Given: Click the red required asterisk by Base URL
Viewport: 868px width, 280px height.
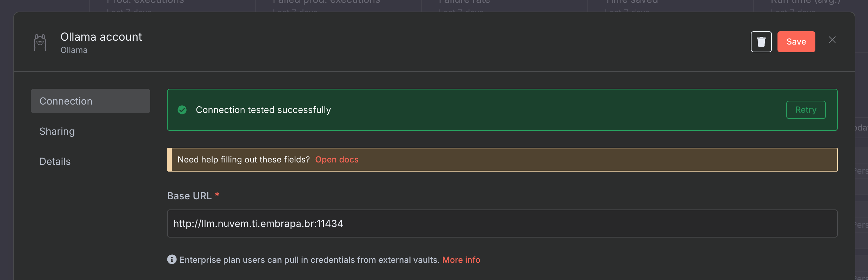Looking at the screenshot, I should 217,194.
